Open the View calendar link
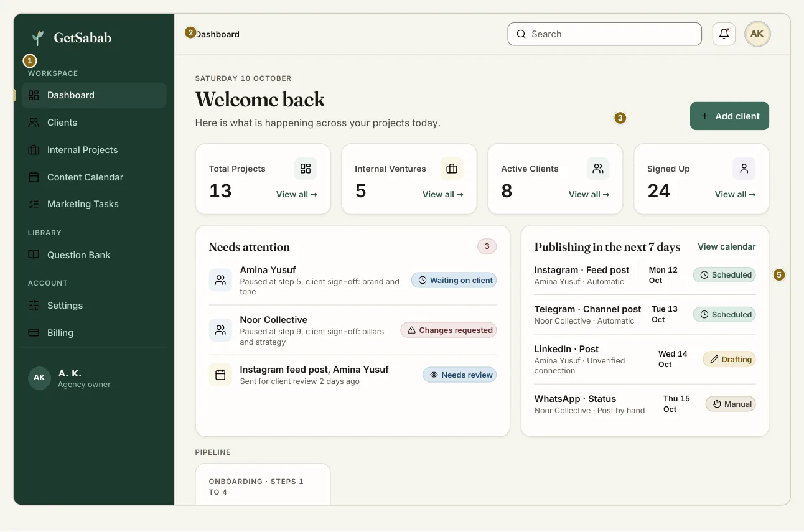 (727, 246)
